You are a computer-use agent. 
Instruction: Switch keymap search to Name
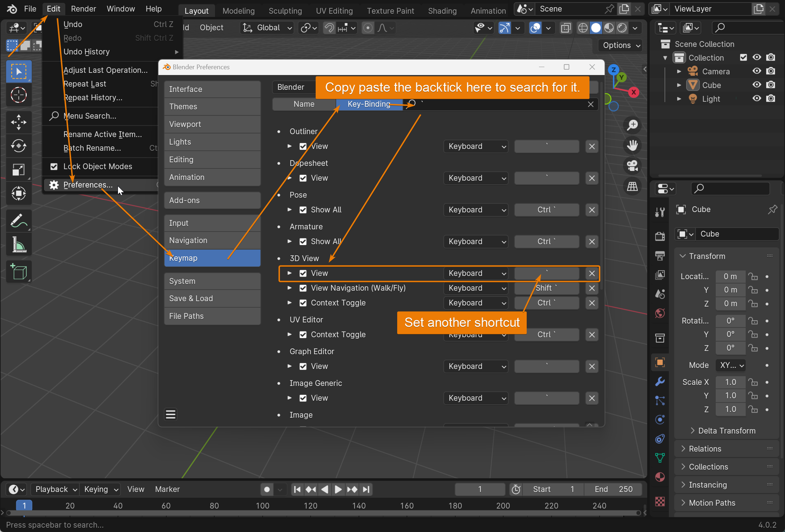pyautogui.click(x=304, y=104)
